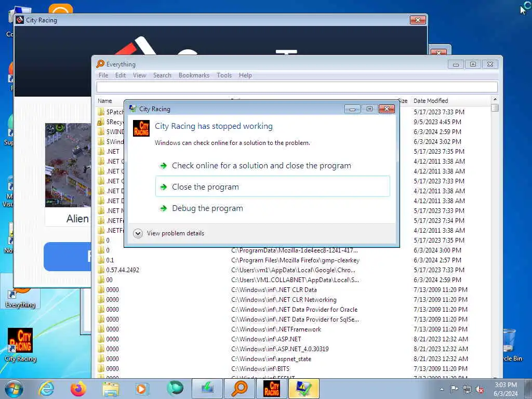532x399 pixels.
Task: Minimize the Everything window
Action: click(456, 64)
